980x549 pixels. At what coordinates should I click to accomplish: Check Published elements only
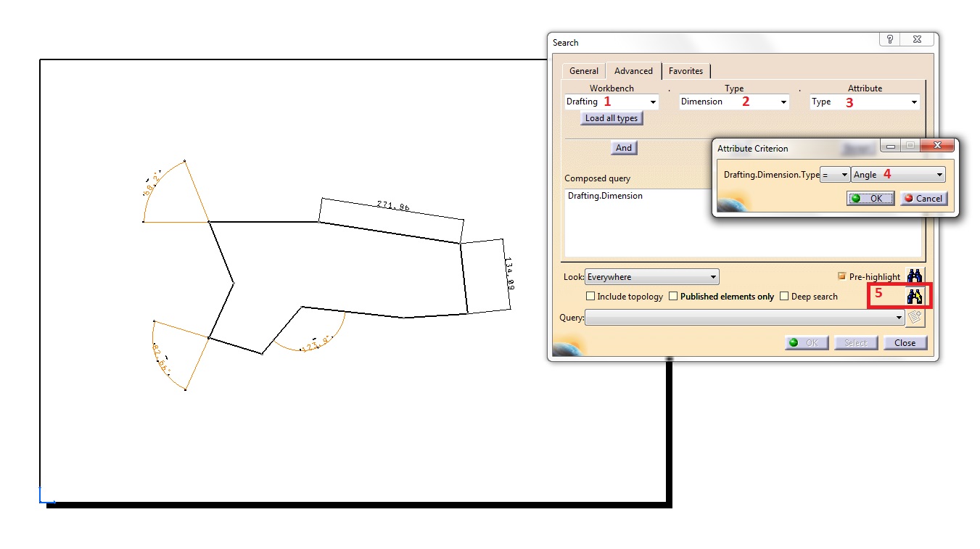(x=674, y=296)
